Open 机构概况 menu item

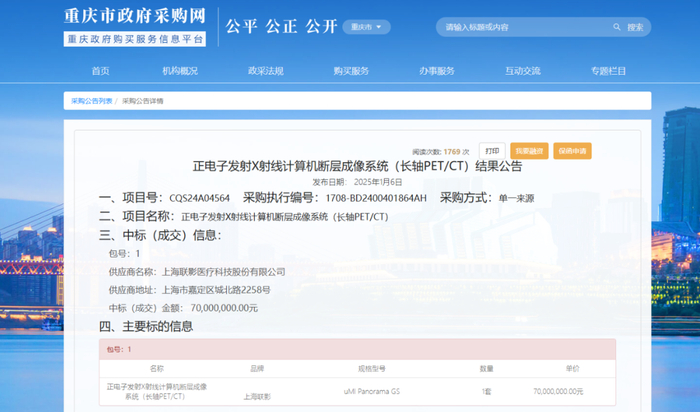[x=180, y=71]
